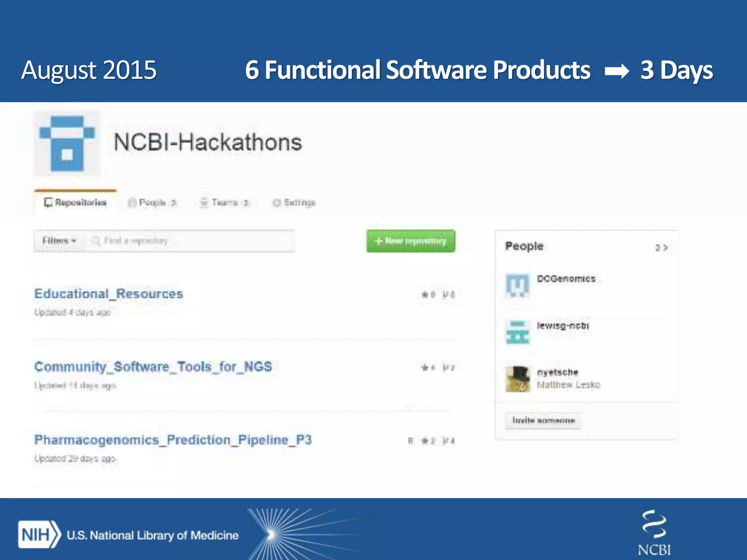Click the nyetsche profile picture
Screen dimensions: 747x560
pyautogui.click(x=517, y=379)
